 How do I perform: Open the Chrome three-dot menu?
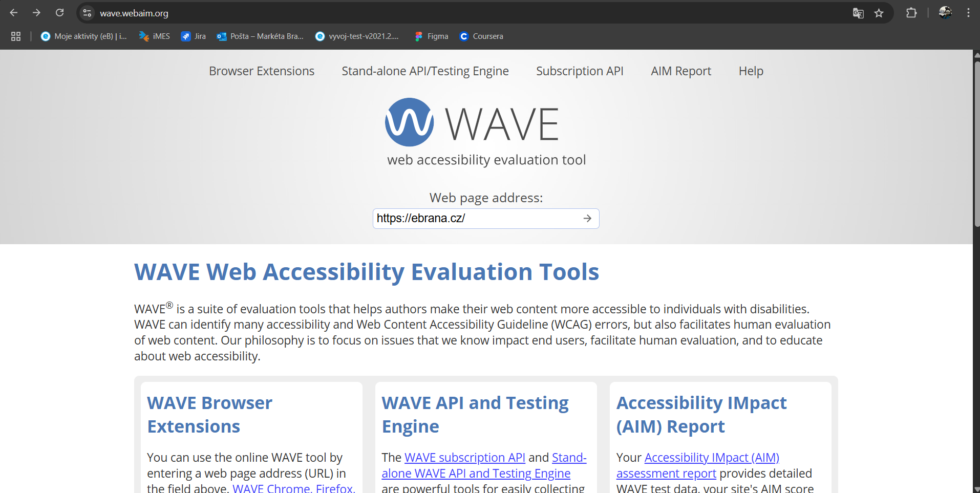(x=968, y=13)
